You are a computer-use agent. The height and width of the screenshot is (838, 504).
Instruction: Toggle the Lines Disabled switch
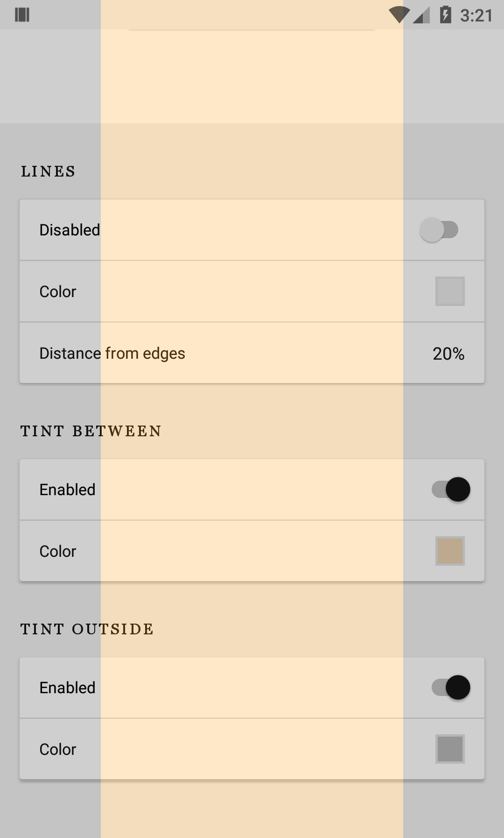pyautogui.click(x=439, y=230)
